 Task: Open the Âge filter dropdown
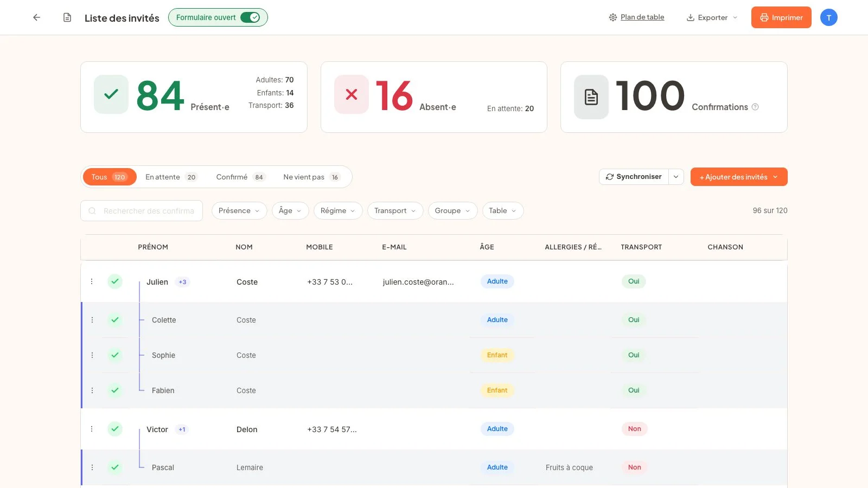coord(290,210)
